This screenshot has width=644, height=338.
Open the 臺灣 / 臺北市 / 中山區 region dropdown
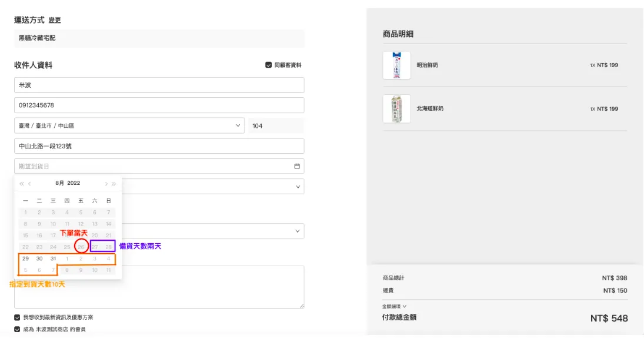[x=129, y=125]
